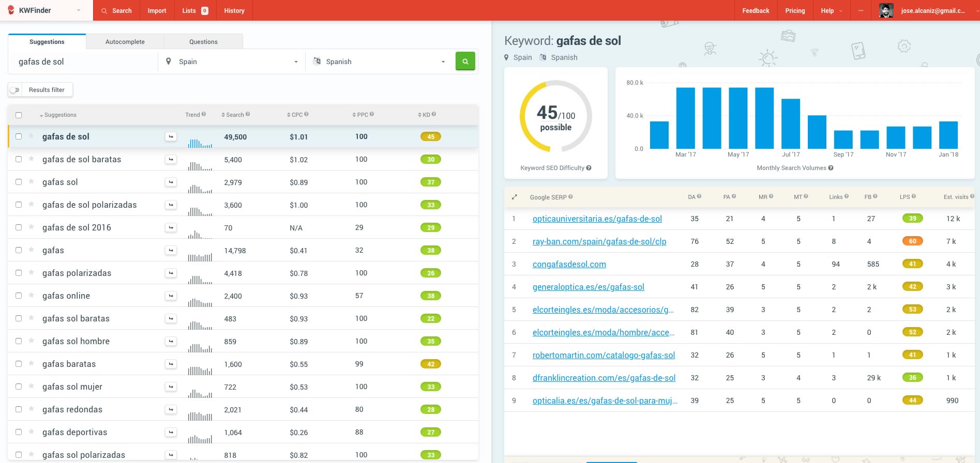This screenshot has width=980, height=463.
Task: Open the congafasdesol.com link
Action: [x=569, y=264]
